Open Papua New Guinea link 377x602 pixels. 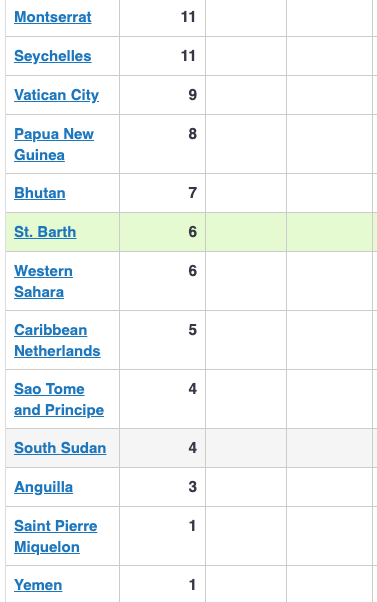[x=54, y=144]
